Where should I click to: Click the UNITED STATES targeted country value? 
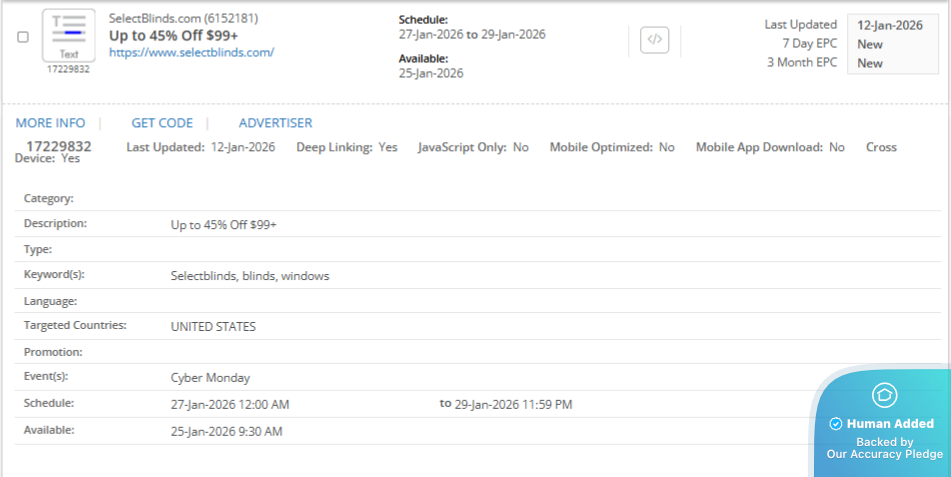point(213,326)
